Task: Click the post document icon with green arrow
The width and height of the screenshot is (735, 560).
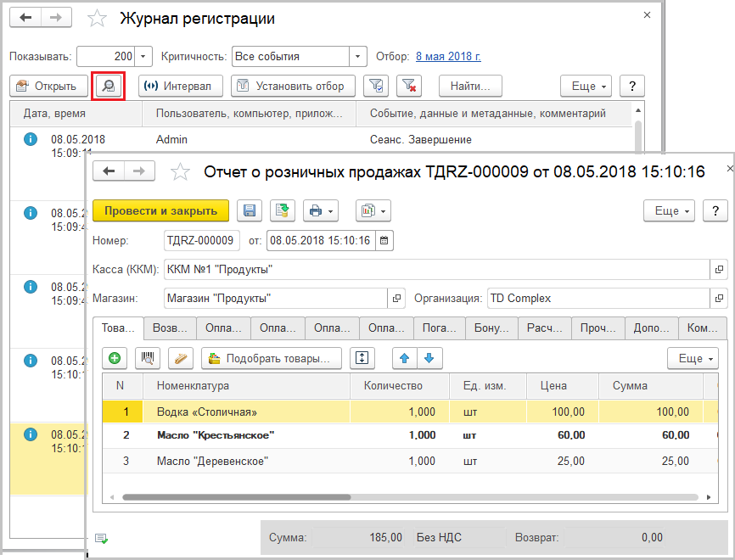Action: (x=282, y=210)
